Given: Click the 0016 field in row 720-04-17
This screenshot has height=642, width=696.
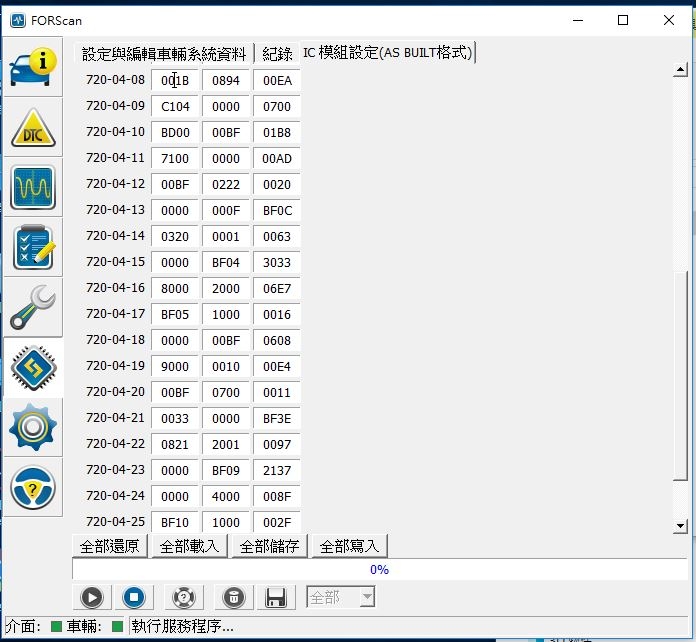Looking at the screenshot, I should (x=277, y=314).
